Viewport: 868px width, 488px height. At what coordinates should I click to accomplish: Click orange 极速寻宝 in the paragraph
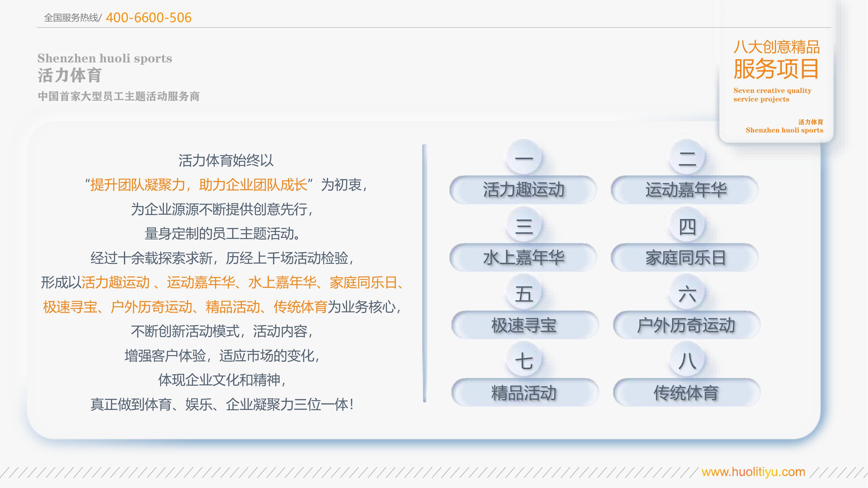pyautogui.click(x=70, y=307)
